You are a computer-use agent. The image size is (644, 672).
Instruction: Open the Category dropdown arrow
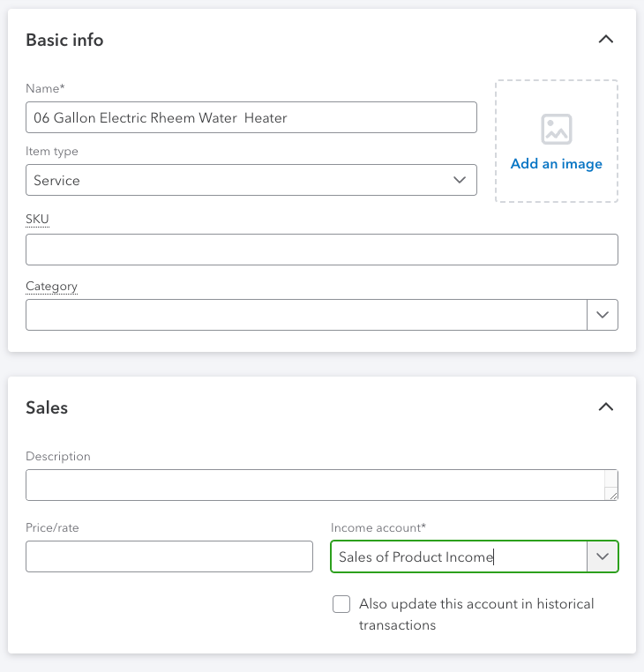(603, 315)
